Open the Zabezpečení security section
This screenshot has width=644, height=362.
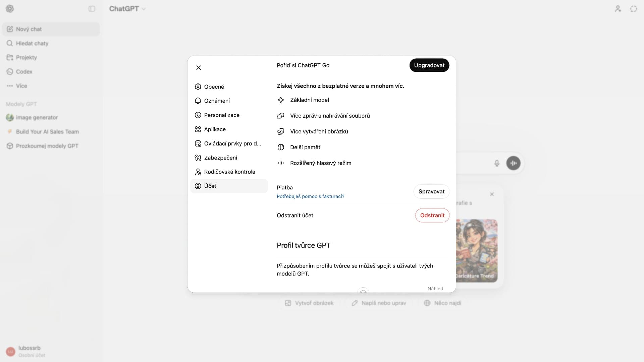pos(220,158)
